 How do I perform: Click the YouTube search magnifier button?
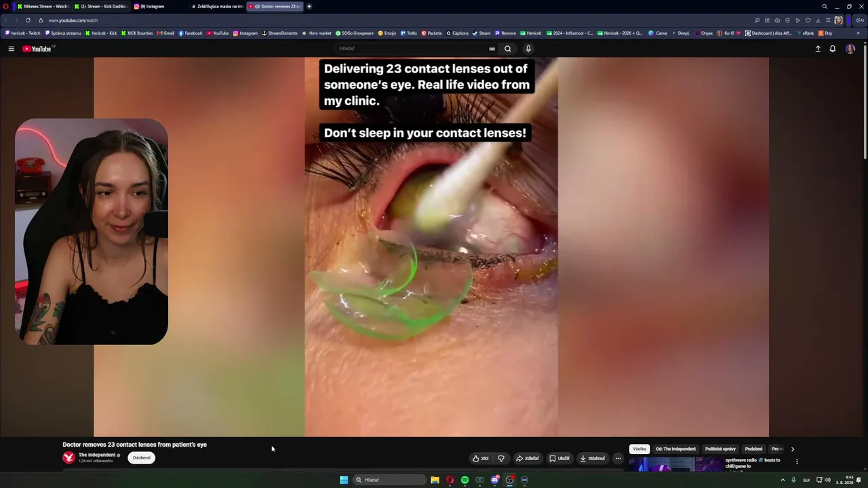[x=507, y=49]
